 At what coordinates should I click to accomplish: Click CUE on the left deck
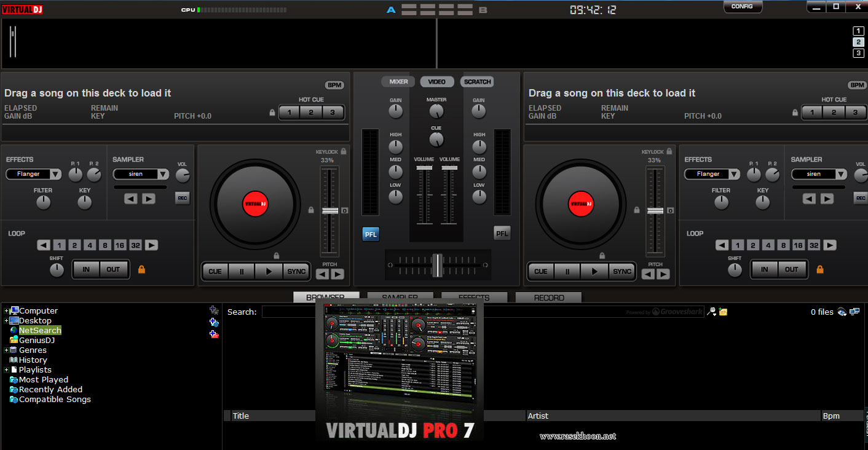[215, 271]
